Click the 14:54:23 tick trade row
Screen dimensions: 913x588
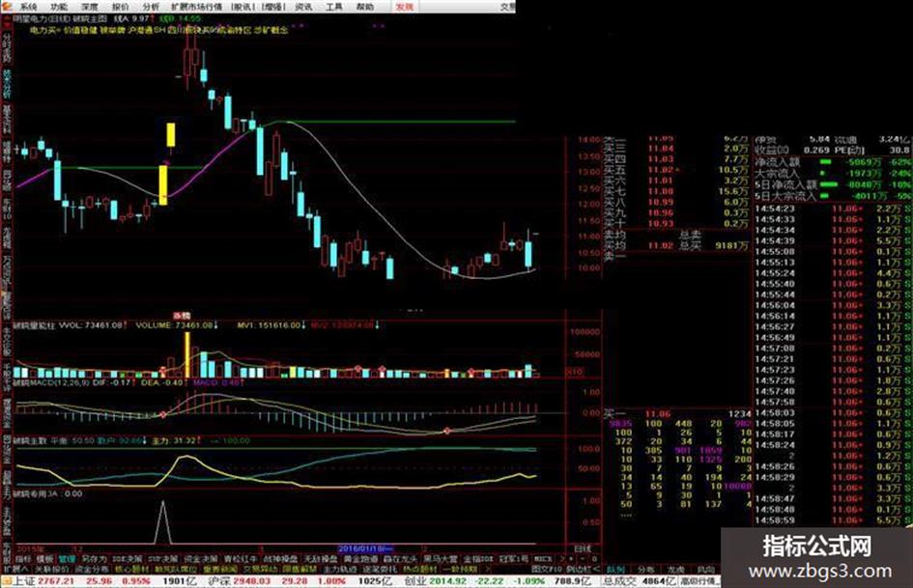click(833, 209)
